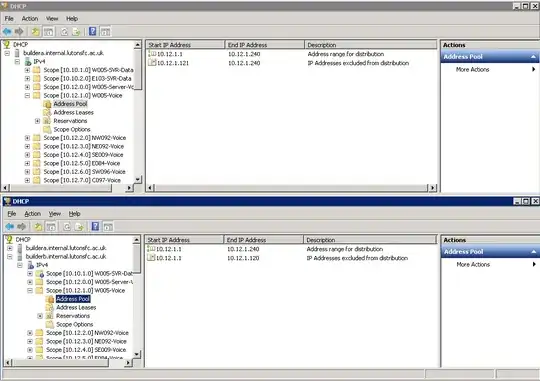The height and width of the screenshot is (381, 540).
Task: Click Forward arrow in lower DHCP window toolbar
Action: coord(21,227)
